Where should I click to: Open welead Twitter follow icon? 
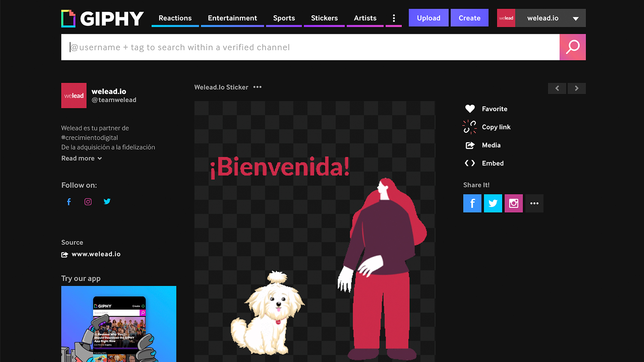pyautogui.click(x=107, y=201)
